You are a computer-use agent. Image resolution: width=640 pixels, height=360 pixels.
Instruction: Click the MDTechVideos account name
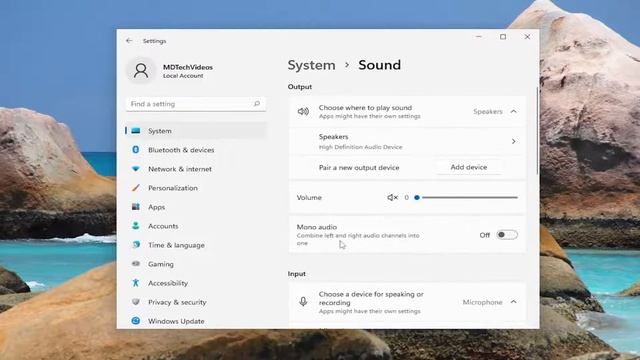(188, 67)
